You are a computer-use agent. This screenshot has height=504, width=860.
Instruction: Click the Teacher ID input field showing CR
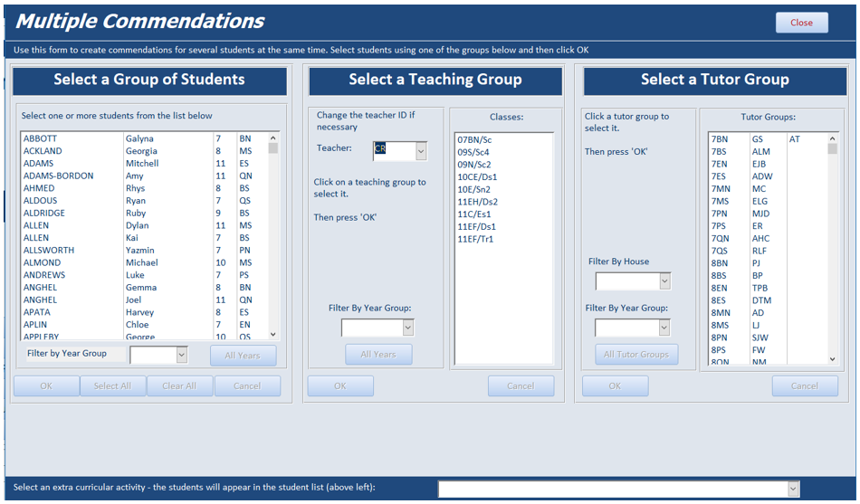point(395,151)
